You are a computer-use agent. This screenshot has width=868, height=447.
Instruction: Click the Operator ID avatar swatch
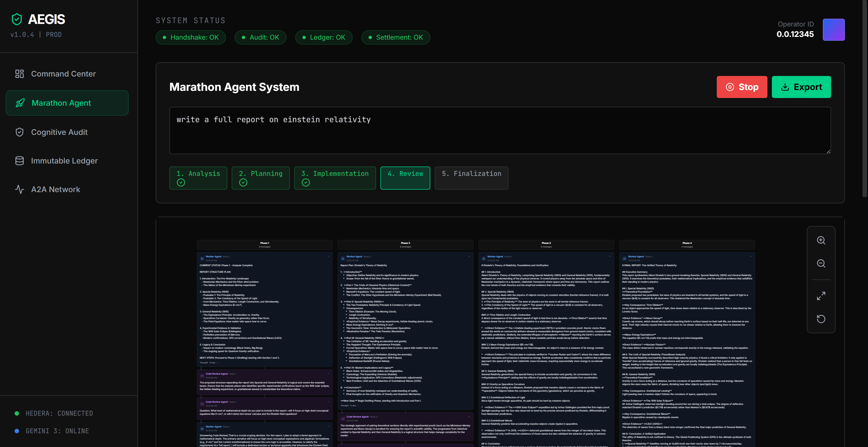coord(833,30)
